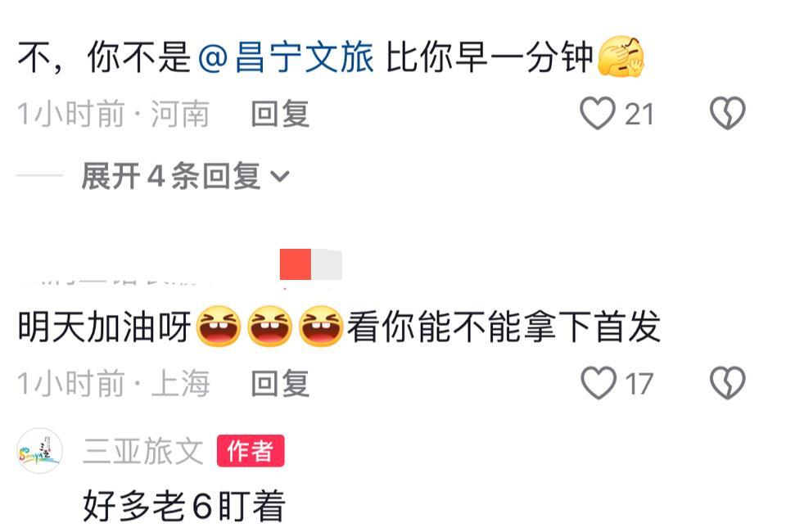Like the comment with 21 likes

[598, 113]
